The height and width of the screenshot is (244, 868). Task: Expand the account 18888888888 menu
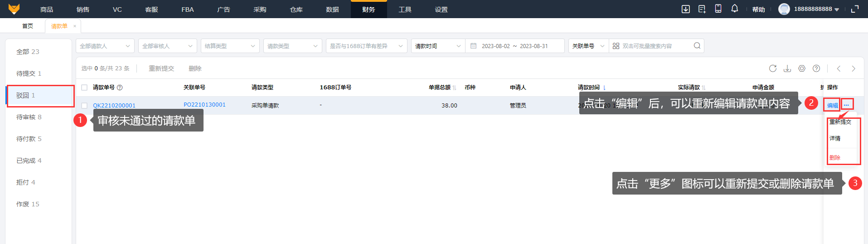pos(816,9)
